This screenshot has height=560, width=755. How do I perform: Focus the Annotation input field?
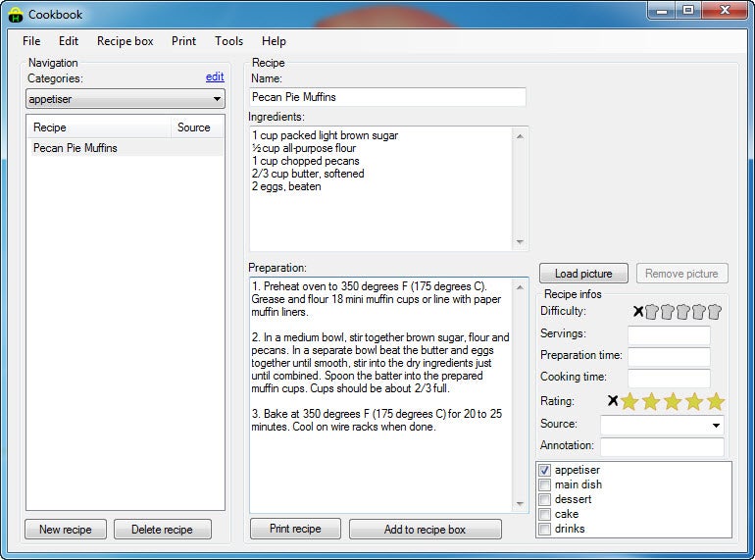coord(662,446)
